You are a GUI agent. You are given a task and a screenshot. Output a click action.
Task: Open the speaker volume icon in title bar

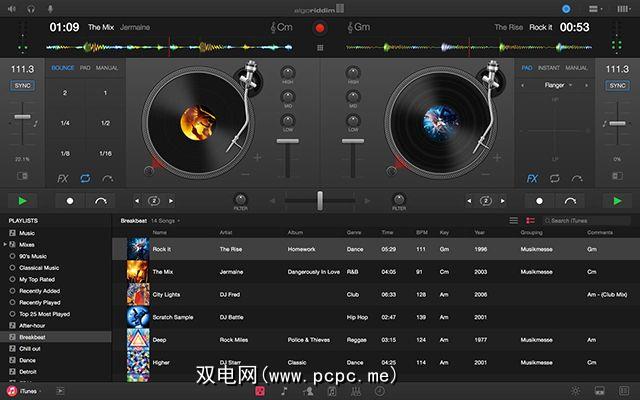tap(11, 9)
